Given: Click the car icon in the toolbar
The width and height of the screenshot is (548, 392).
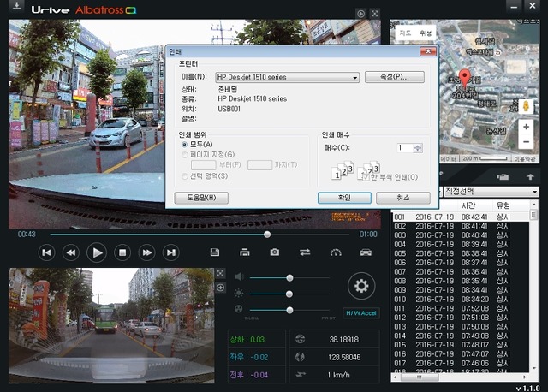Looking at the screenshot, I should (x=366, y=252).
